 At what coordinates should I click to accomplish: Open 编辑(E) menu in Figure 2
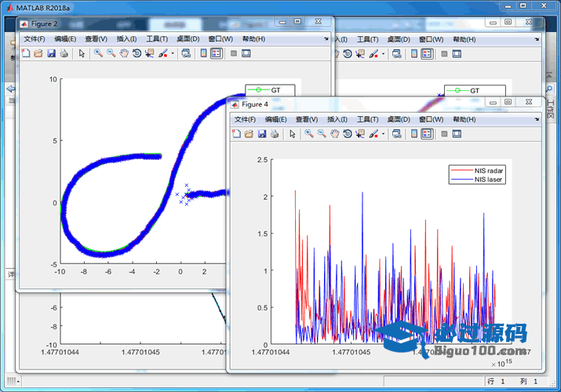[x=65, y=39]
